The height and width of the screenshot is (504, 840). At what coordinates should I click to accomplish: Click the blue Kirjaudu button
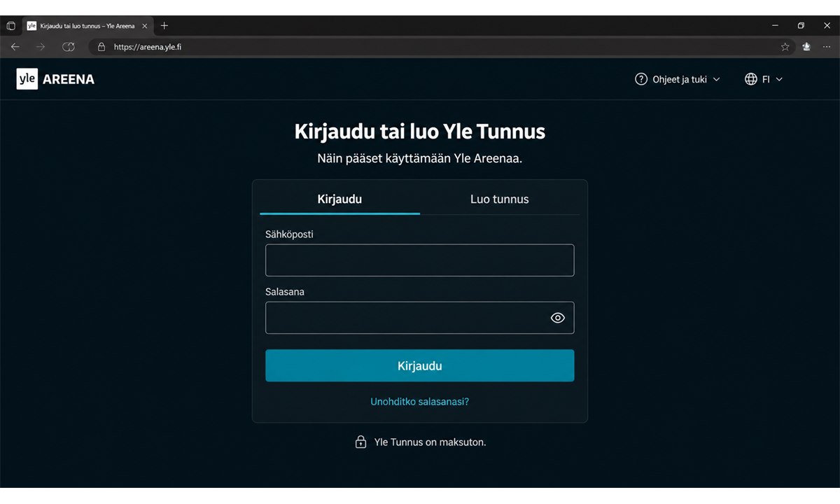point(420,365)
